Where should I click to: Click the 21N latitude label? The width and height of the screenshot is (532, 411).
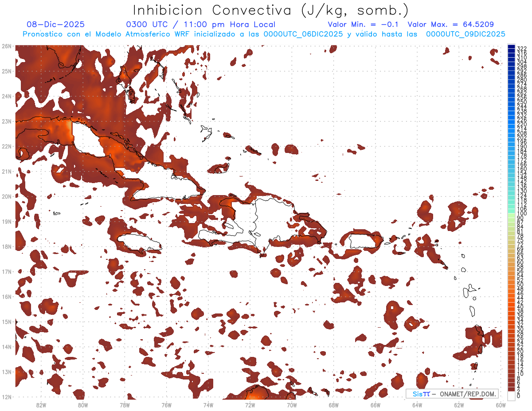tap(6, 171)
